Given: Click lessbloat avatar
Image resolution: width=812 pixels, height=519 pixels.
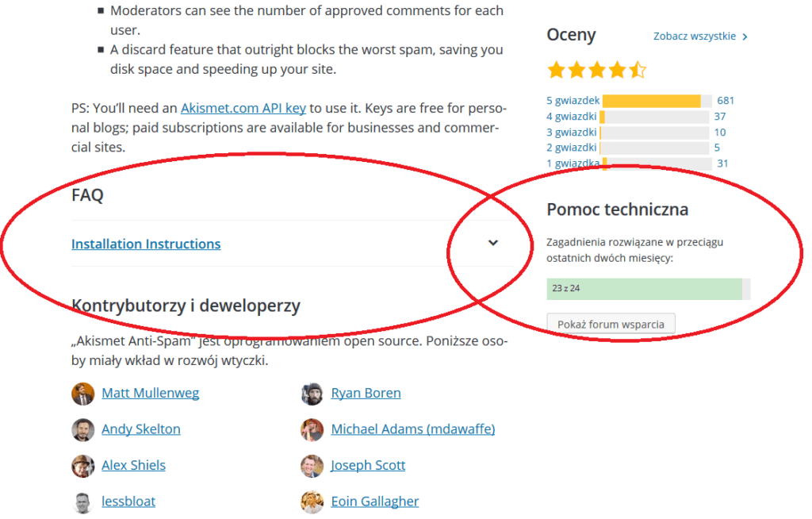Looking at the screenshot, I should coord(82,502).
